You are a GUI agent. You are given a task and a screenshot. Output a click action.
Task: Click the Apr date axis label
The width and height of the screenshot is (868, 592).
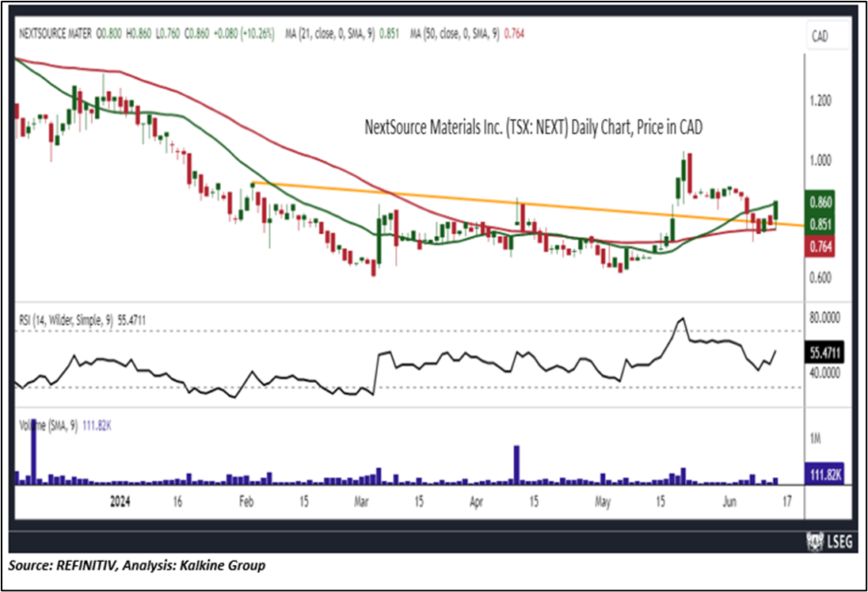click(x=476, y=502)
